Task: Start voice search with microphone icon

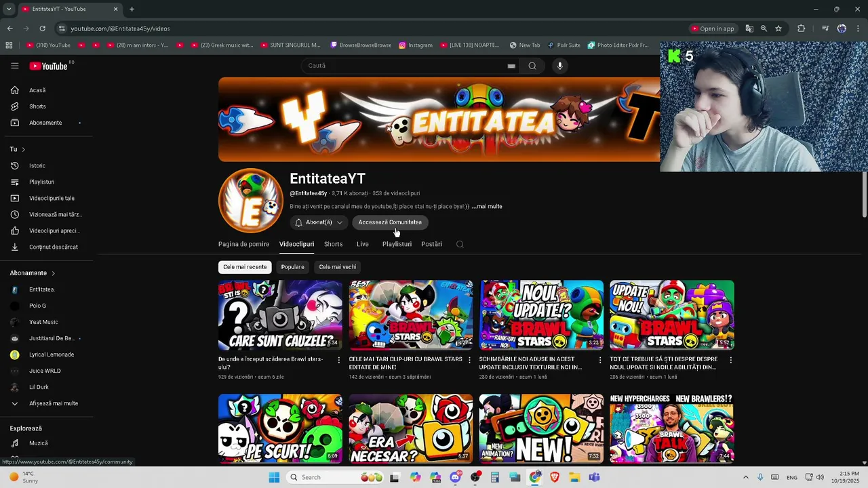Action: (559, 66)
